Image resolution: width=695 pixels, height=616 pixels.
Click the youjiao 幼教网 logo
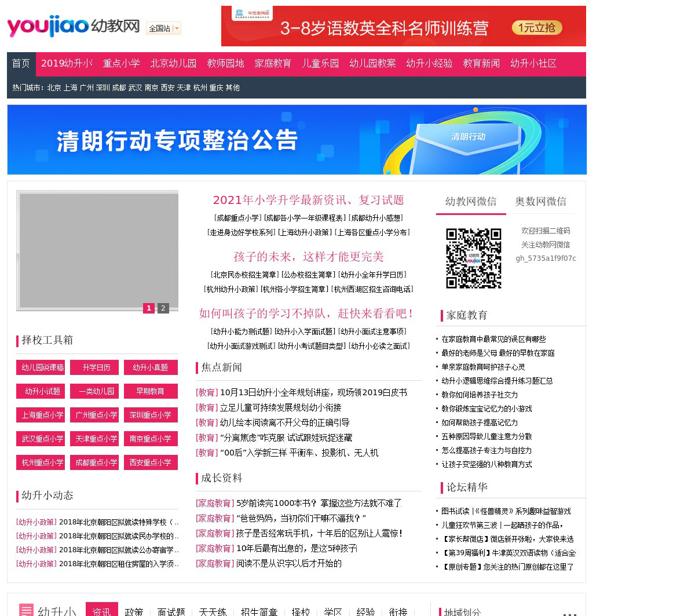pos(73,26)
